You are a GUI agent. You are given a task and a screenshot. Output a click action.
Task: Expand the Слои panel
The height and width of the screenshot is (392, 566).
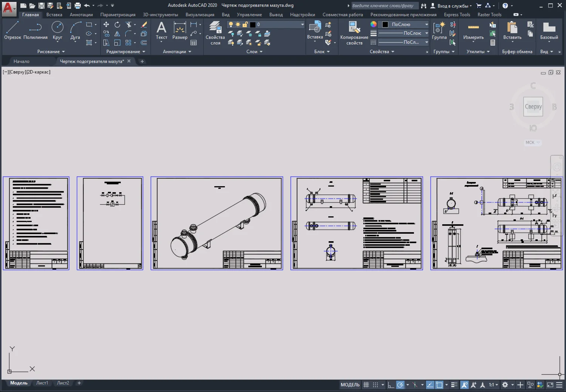point(254,52)
